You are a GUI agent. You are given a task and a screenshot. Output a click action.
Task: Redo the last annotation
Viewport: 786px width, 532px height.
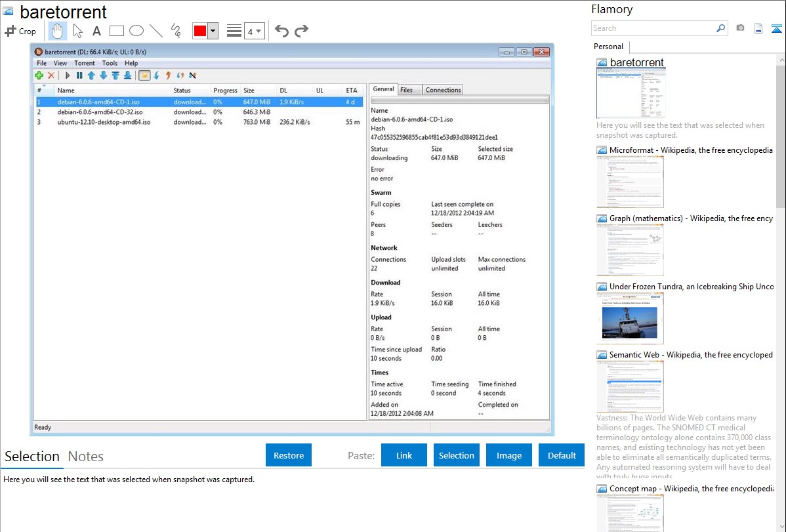point(301,31)
